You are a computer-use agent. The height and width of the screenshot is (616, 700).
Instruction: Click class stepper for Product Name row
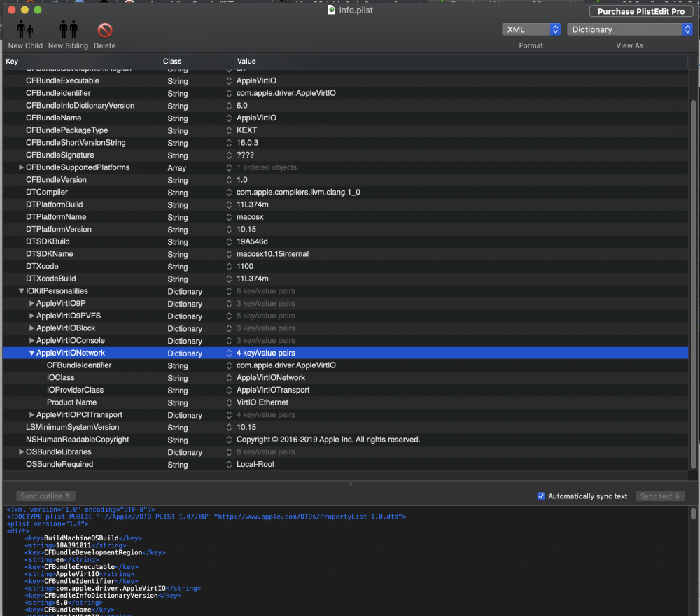pyautogui.click(x=229, y=402)
